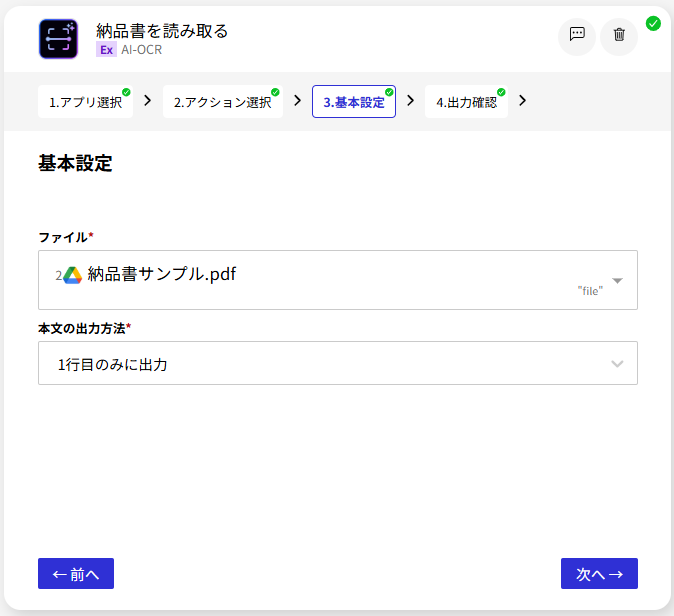
Task: Open the 4.出力確認 step
Action: point(466,102)
